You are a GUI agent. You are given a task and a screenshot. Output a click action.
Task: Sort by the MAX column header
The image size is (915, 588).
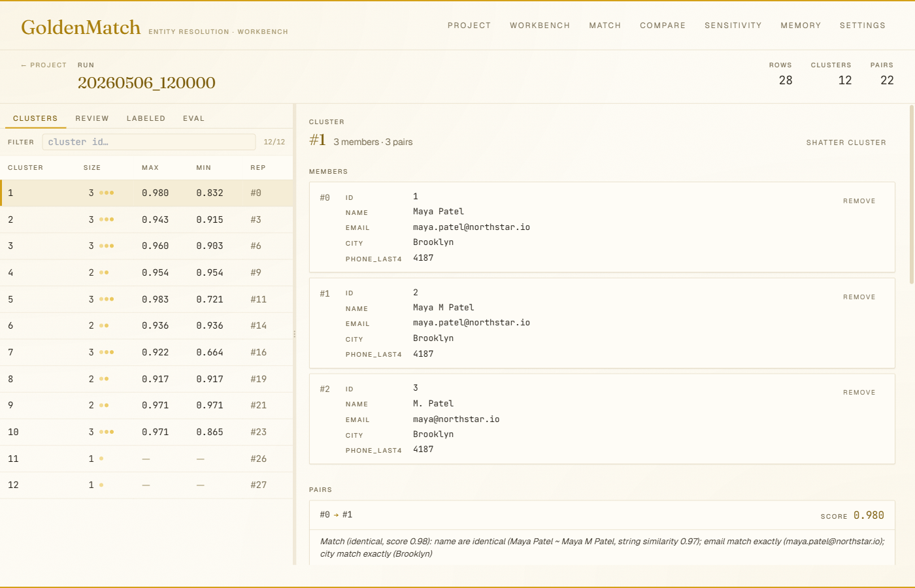coord(150,168)
